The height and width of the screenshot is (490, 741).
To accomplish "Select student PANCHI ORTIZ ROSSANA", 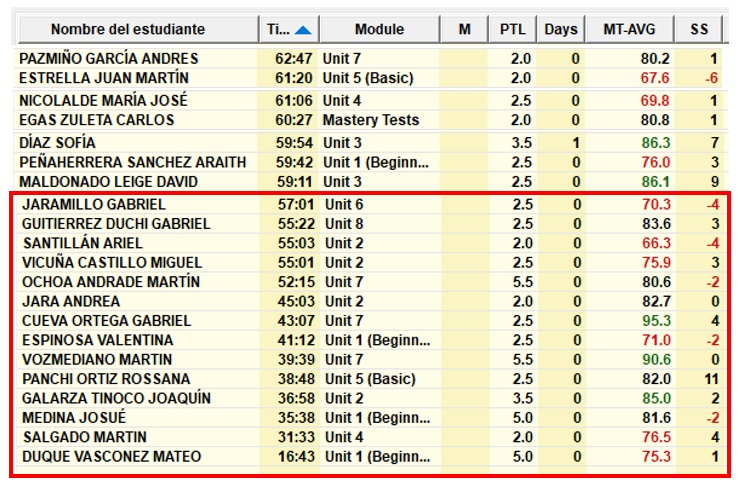I will tap(106, 378).
